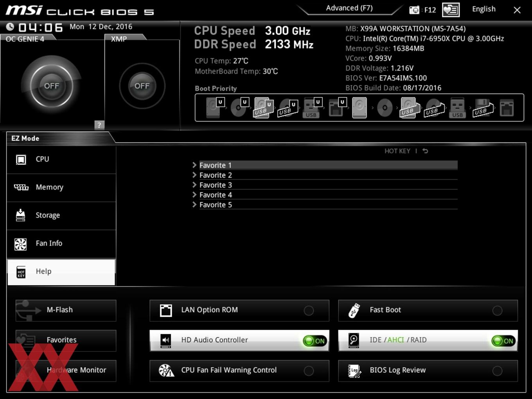Enable the Fast Boot switch

tap(497, 311)
